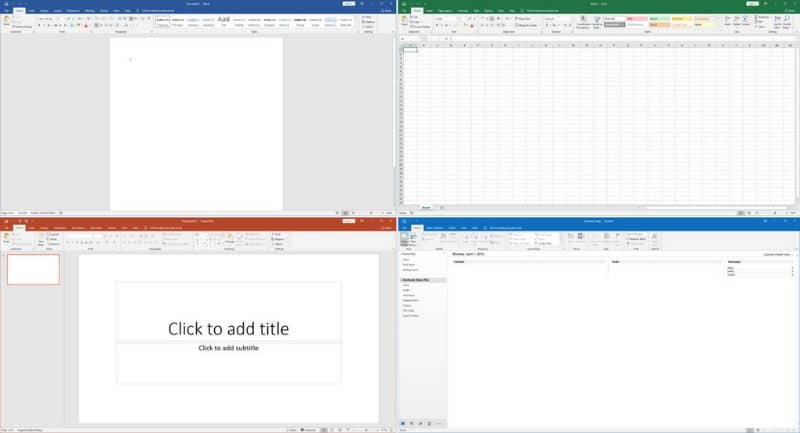Open New Items dropdown in Outlook
This screenshot has width=800, height=433.
coord(413,239)
